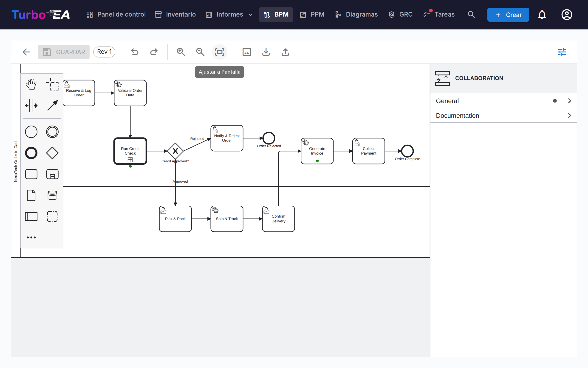The image size is (588, 368).
Task: Create a data object from palette
Action: (x=31, y=195)
